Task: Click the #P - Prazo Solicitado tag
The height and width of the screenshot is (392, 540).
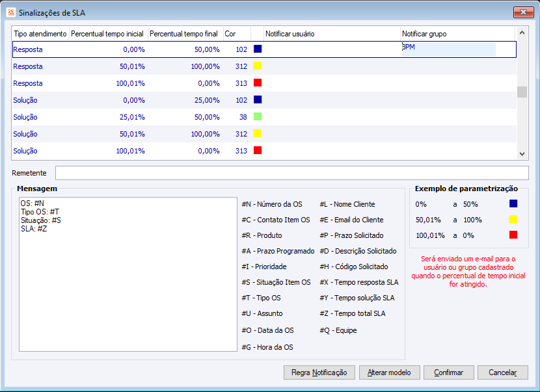Action: pyautogui.click(x=351, y=235)
